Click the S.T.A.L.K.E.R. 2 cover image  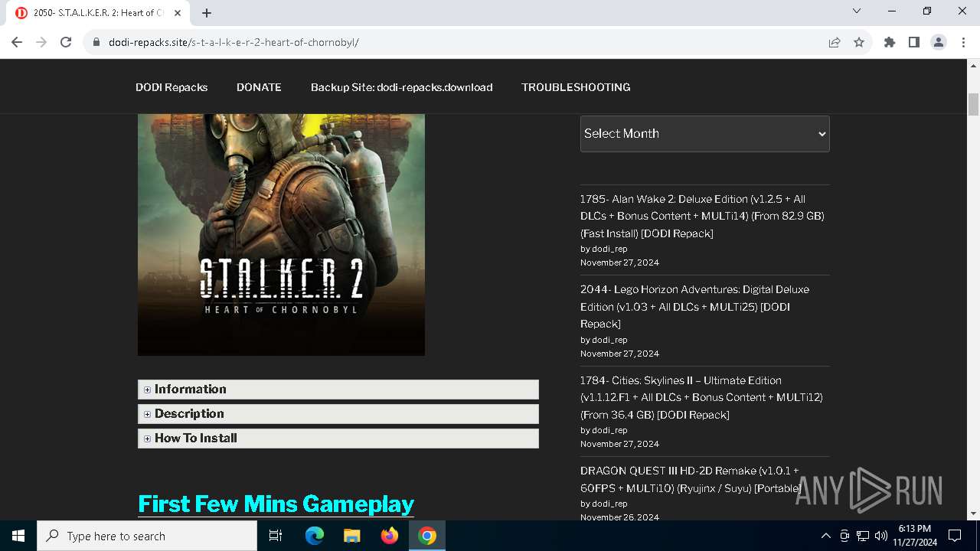tap(281, 235)
